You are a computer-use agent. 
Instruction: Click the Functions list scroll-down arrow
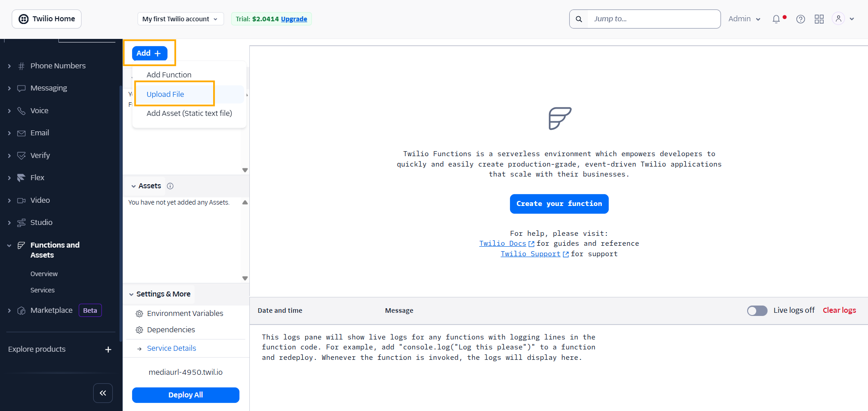[245, 170]
